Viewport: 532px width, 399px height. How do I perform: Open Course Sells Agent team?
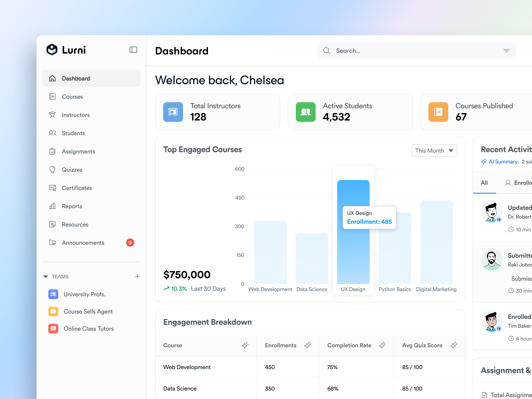tap(91, 311)
